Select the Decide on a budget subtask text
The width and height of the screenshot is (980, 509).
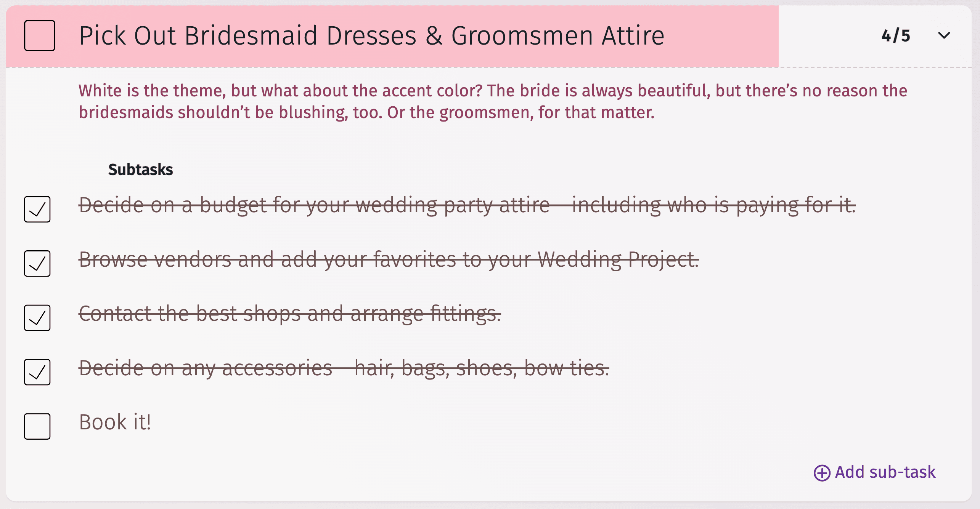pos(467,205)
